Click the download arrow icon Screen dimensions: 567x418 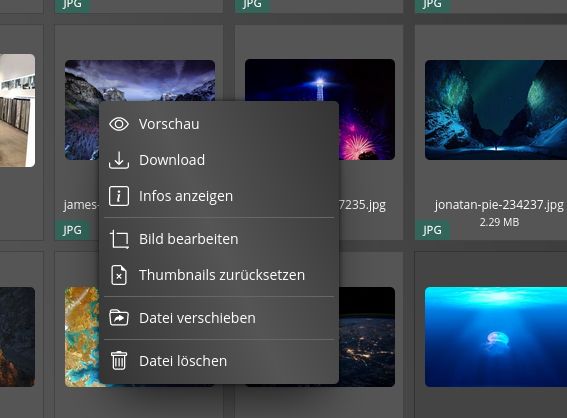tap(119, 160)
